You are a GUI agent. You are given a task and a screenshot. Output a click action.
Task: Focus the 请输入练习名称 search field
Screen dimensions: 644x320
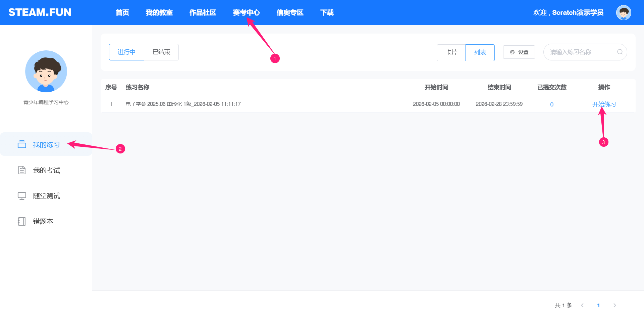(x=585, y=52)
